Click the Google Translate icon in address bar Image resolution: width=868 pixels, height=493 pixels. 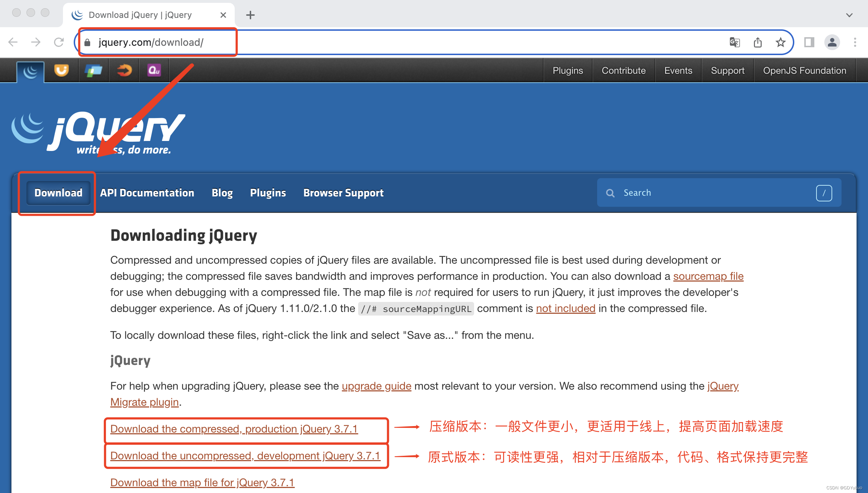tap(735, 43)
